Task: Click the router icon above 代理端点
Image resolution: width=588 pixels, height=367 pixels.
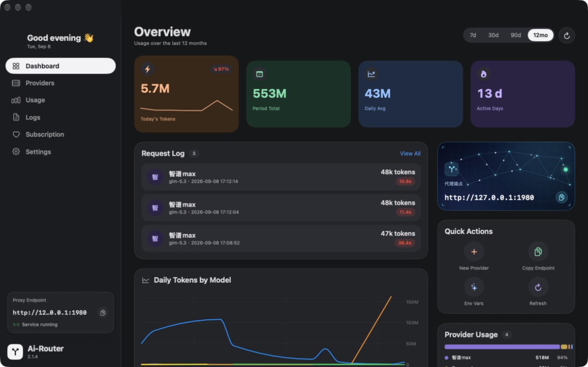Action: coord(451,169)
